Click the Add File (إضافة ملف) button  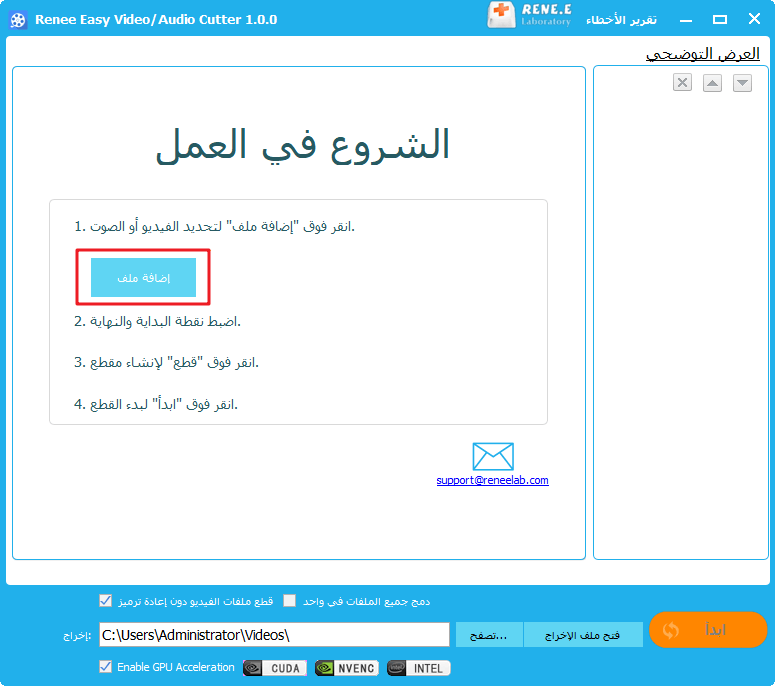(143, 277)
